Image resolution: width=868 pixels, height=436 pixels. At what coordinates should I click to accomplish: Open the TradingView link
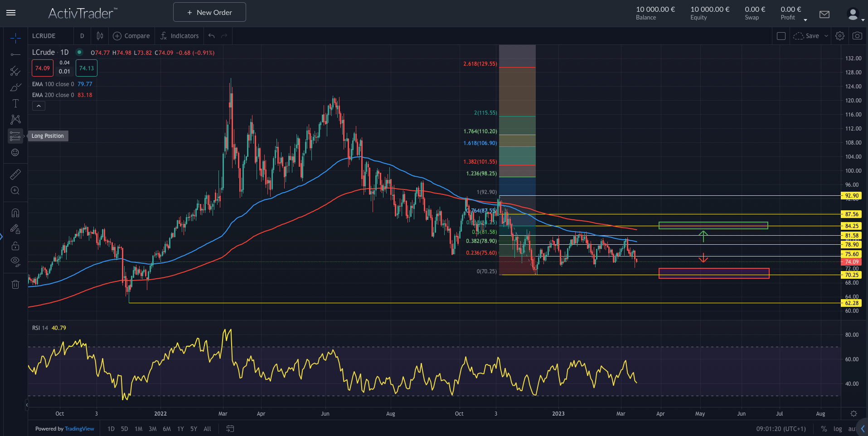point(79,428)
